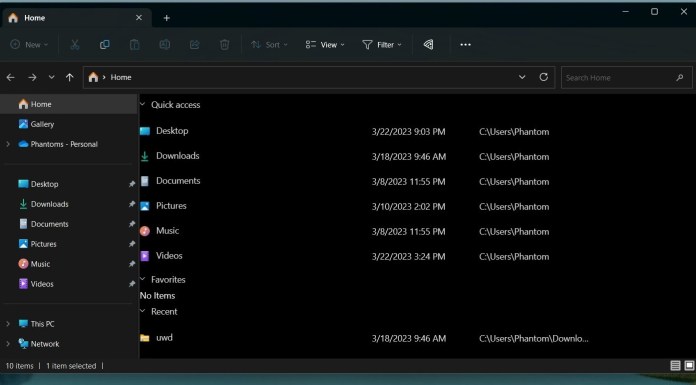Go up one level arrow

coord(70,77)
